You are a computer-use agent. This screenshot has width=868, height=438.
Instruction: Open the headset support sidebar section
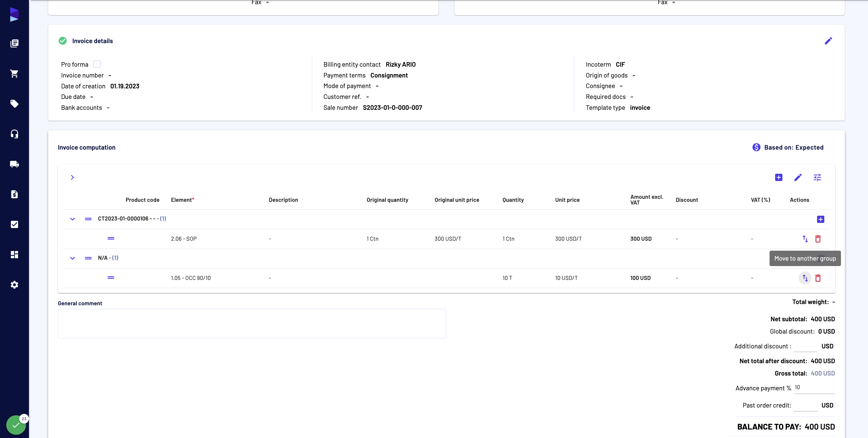coord(14,134)
